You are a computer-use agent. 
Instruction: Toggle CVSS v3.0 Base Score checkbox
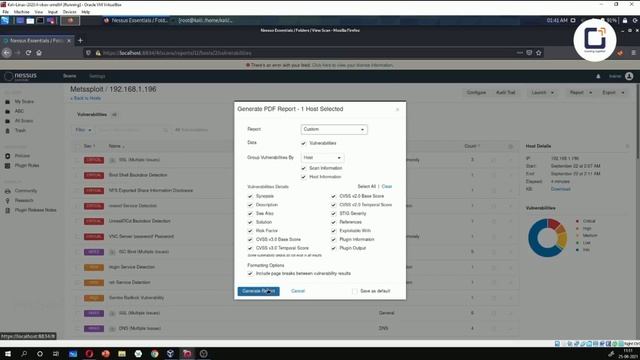(250, 240)
